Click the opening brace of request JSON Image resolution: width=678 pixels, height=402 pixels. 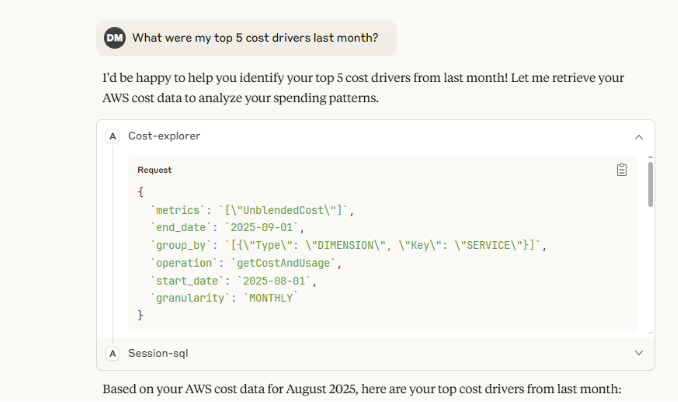[141, 191]
